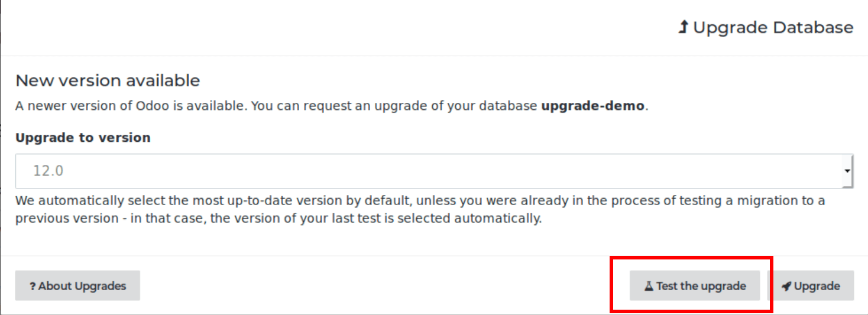Click the bold upgrade-demo database name

(592, 107)
